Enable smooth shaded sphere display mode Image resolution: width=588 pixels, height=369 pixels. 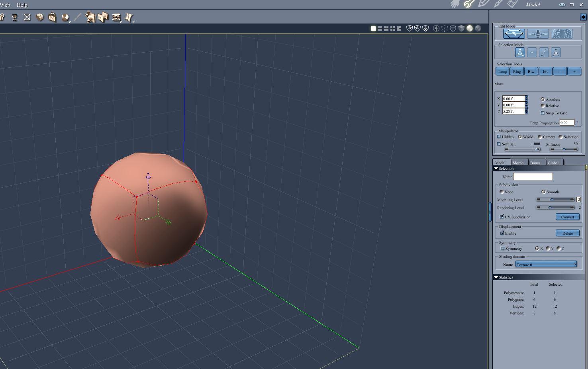470,28
